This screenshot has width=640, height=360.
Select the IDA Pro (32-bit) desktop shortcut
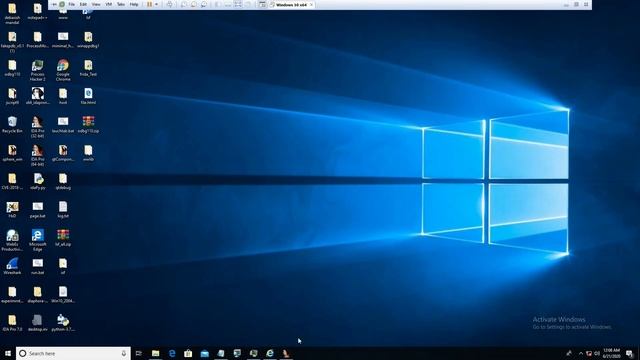tap(38, 127)
